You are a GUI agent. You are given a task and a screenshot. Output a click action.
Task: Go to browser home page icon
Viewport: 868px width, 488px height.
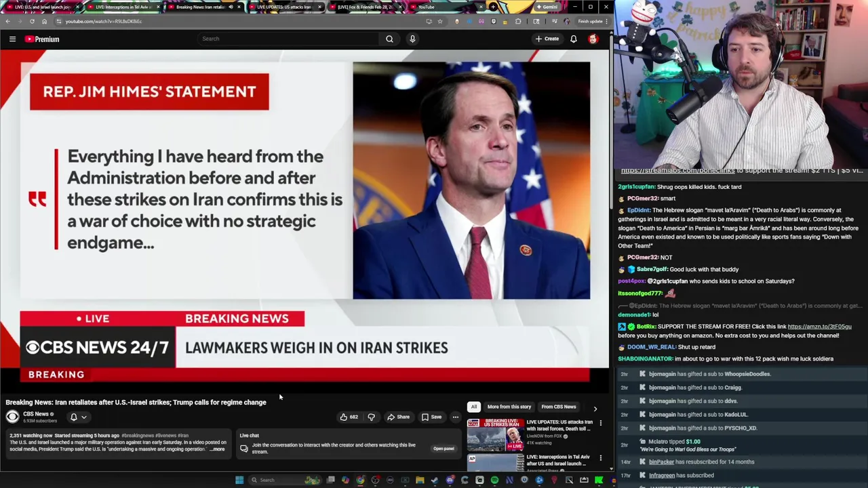click(44, 21)
